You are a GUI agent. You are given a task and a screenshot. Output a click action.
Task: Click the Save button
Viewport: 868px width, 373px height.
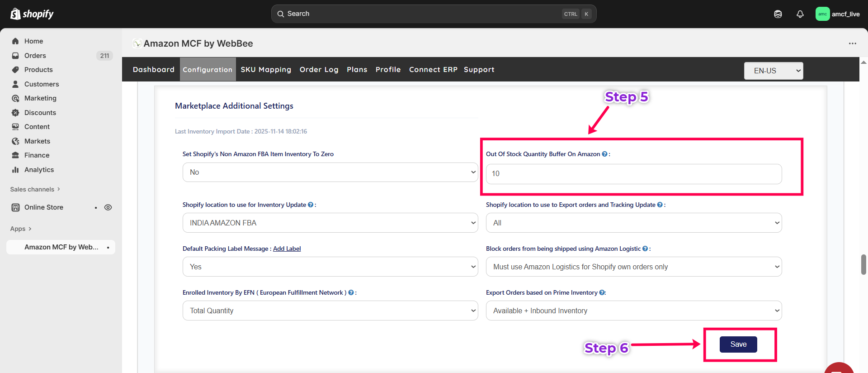738,344
